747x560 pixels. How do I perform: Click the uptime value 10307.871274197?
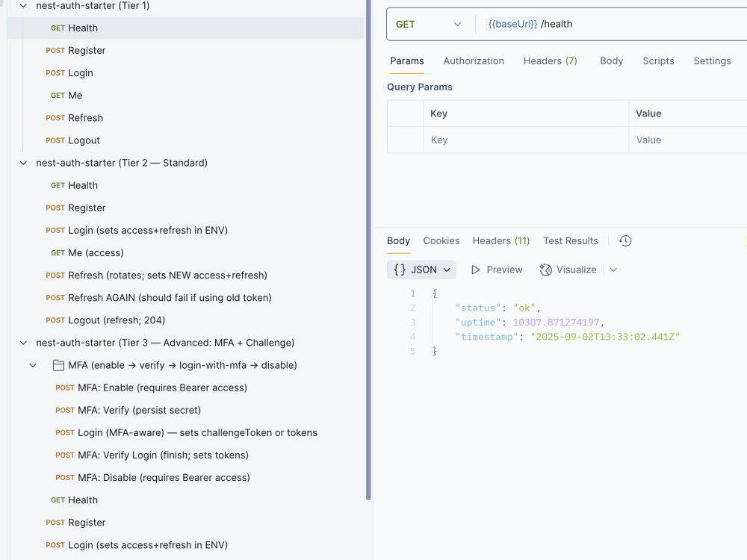coord(556,323)
